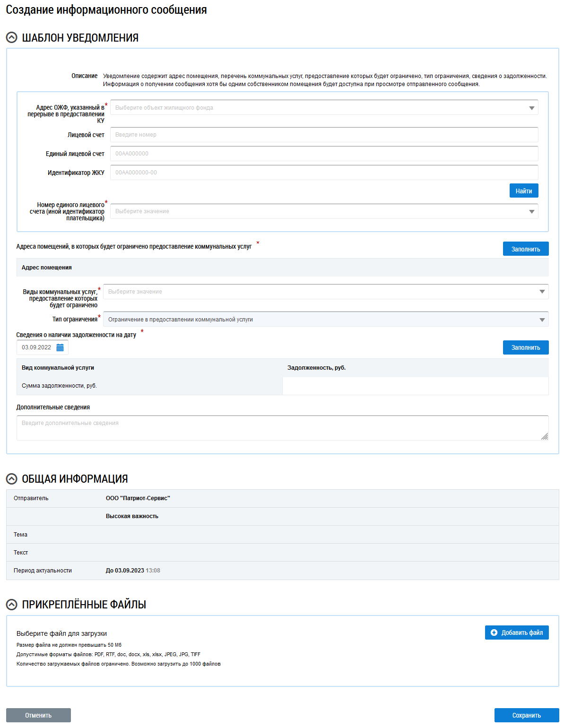Click the Добавить файл button
Viewport: 564px width, 728px height.
(516, 633)
